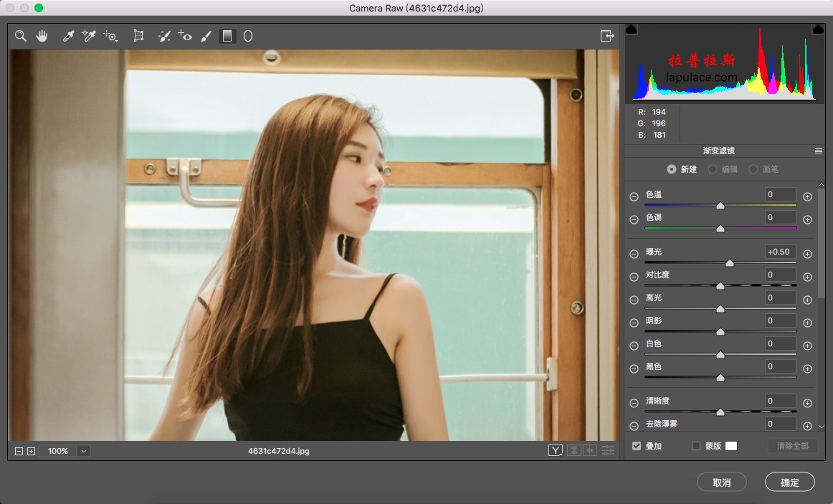Increase 高光 with plus button
Image resolution: width=833 pixels, height=504 pixels.
pyautogui.click(x=807, y=300)
